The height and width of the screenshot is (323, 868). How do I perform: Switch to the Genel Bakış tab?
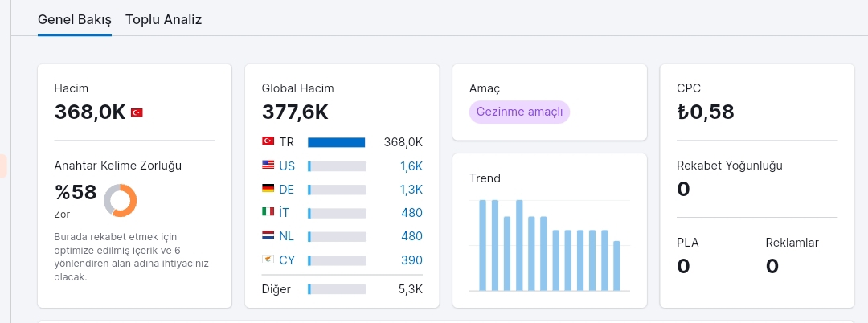point(75,20)
